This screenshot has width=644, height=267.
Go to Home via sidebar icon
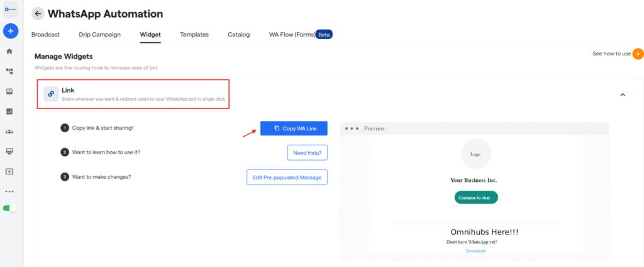click(9, 51)
